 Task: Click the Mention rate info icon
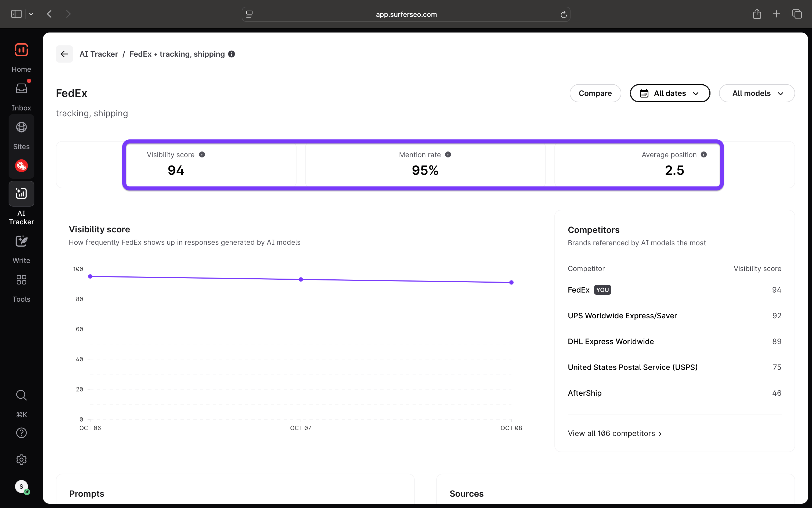pos(448,154)
